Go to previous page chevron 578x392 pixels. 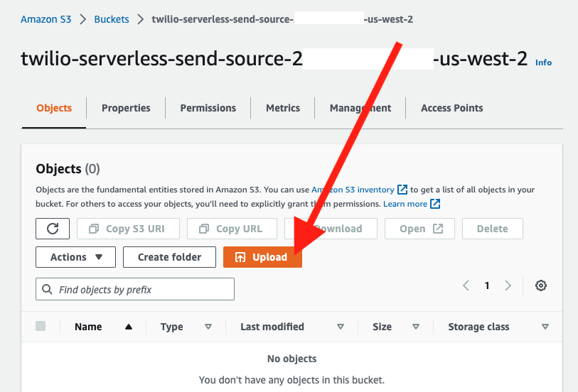[466, 285]
